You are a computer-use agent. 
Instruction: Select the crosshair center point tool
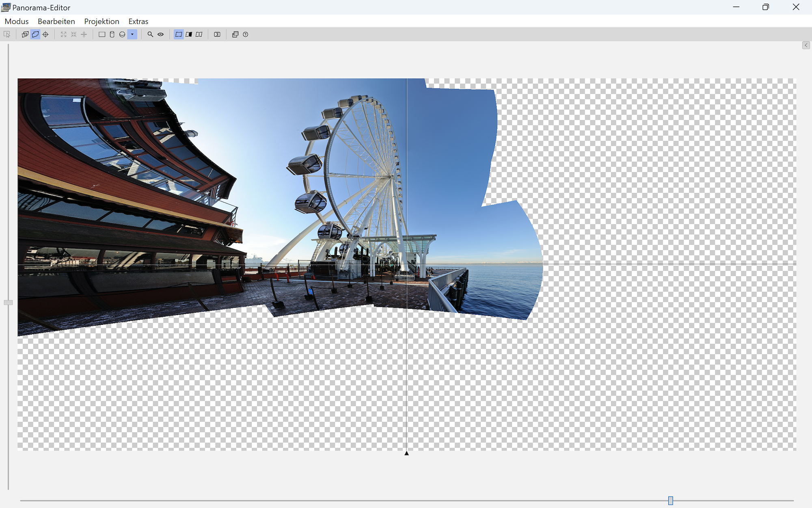(45, 35)
